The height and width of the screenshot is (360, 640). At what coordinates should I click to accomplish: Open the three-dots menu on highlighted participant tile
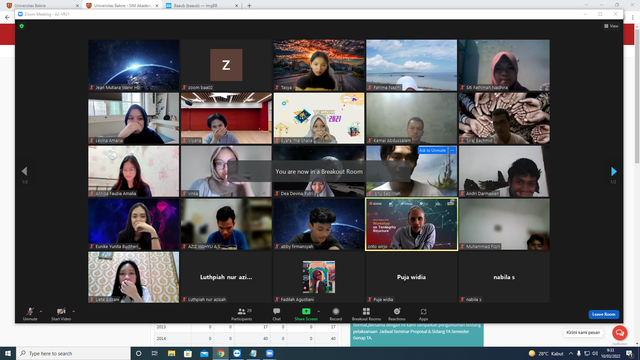[452, 150]
